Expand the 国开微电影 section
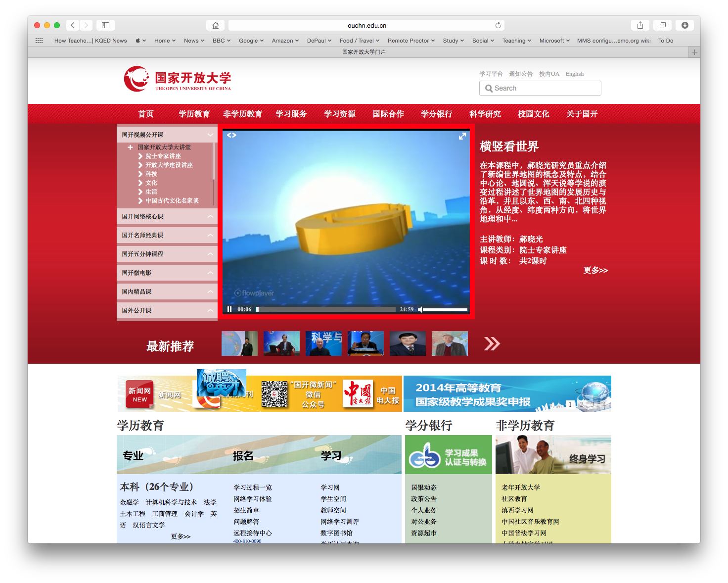 click(210, 273)
